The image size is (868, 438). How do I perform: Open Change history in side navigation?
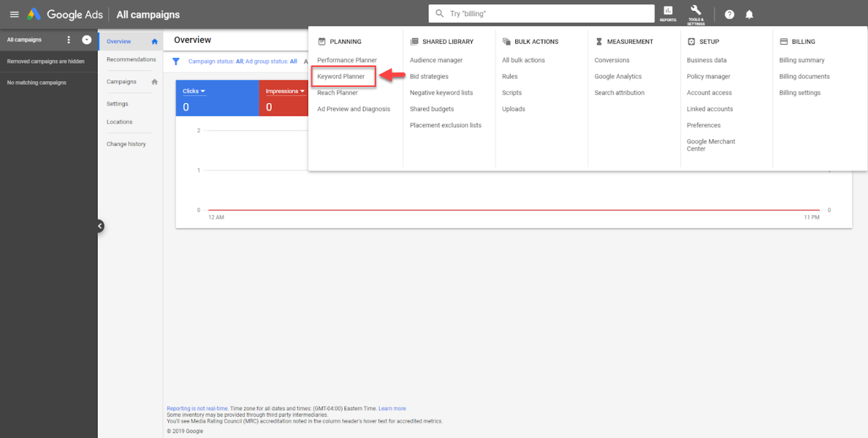pyautogui.click(x=126, y=144)
